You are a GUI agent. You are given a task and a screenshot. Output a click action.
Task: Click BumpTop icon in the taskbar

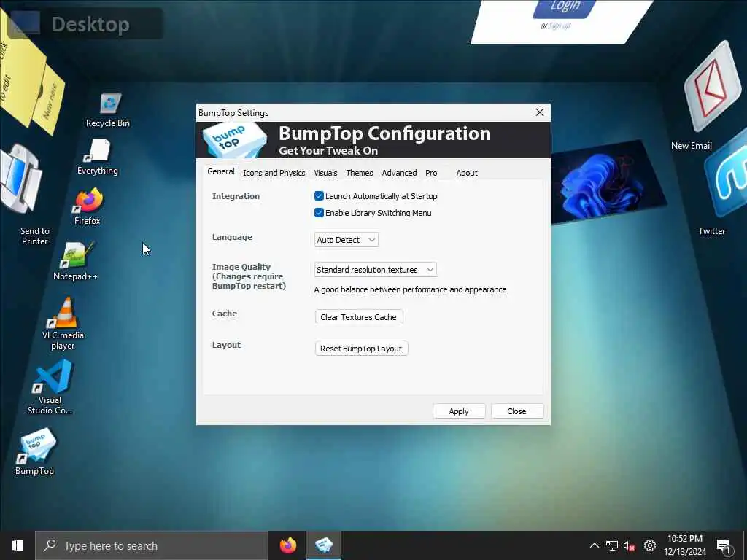323,545
